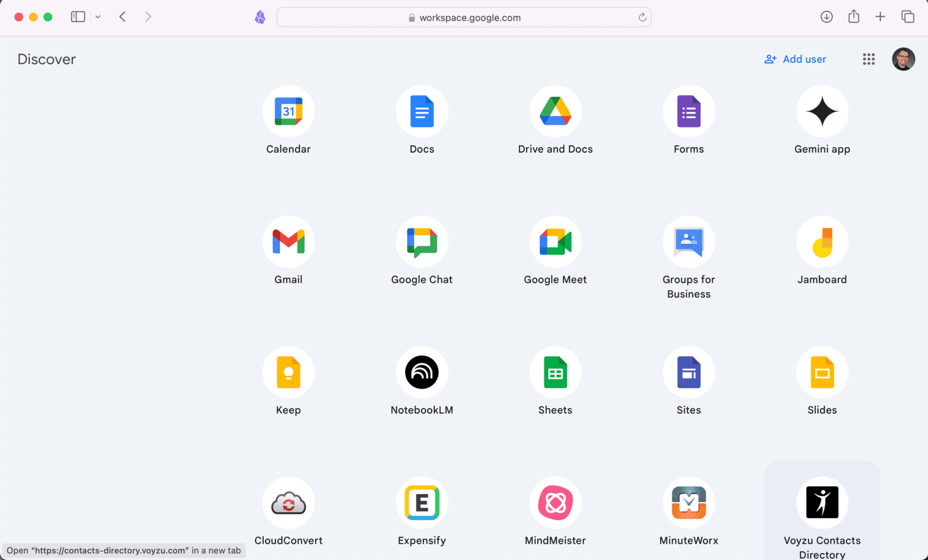This screenshot has width=928, height=560.
Task: Open the Safari share button
Action: point(854,16)
